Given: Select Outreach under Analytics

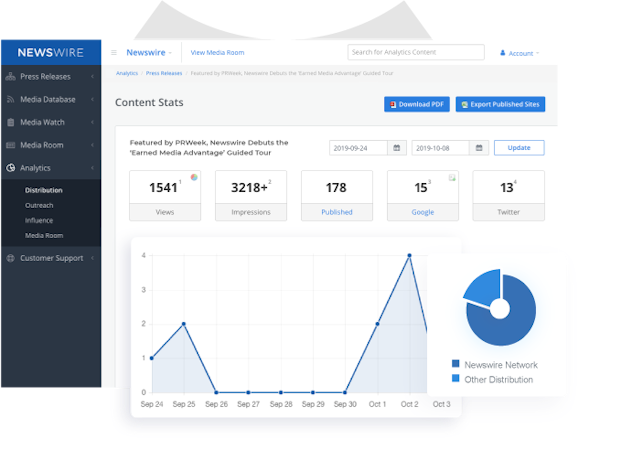Looking at the screenshot, I should pos(39,205).
